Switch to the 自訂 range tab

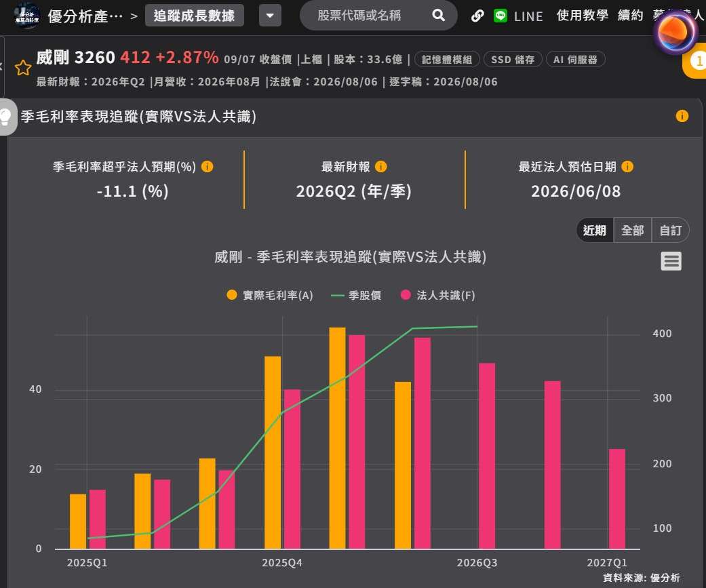pos(671,230)
